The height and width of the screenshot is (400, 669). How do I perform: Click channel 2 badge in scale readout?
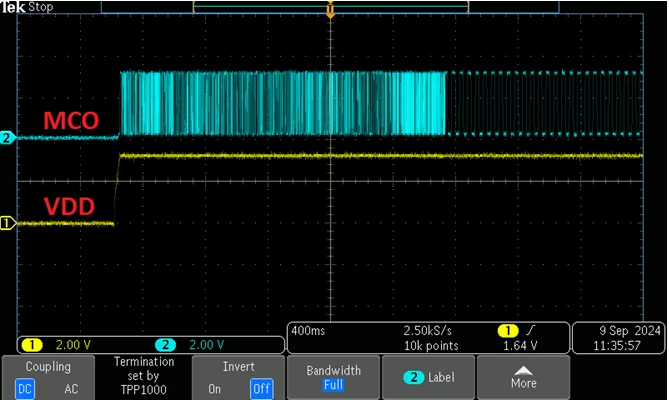pyautogui.click(x=166, y=345)
